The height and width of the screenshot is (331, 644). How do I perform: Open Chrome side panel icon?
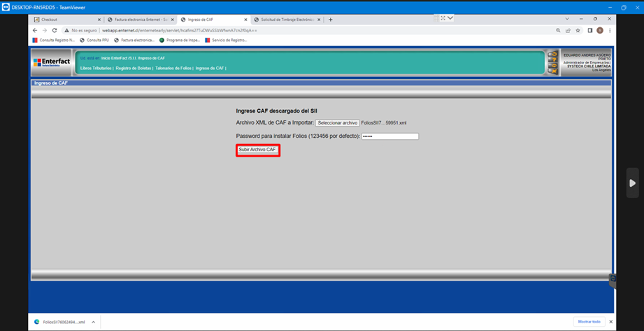[x=589, y=31]
